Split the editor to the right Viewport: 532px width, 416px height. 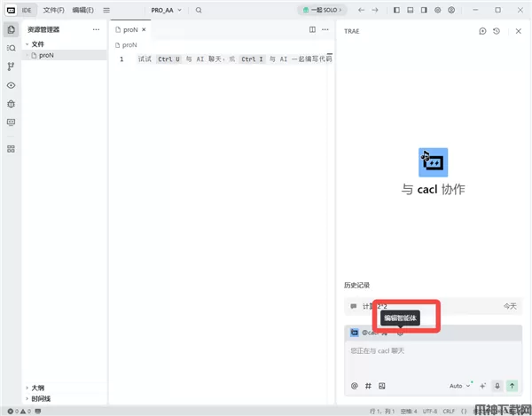[x=312, y=29]
